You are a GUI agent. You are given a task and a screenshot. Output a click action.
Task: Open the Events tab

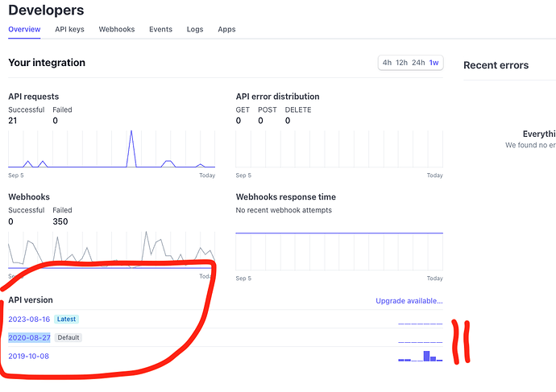pyautogui.click(x=160, y=30)
